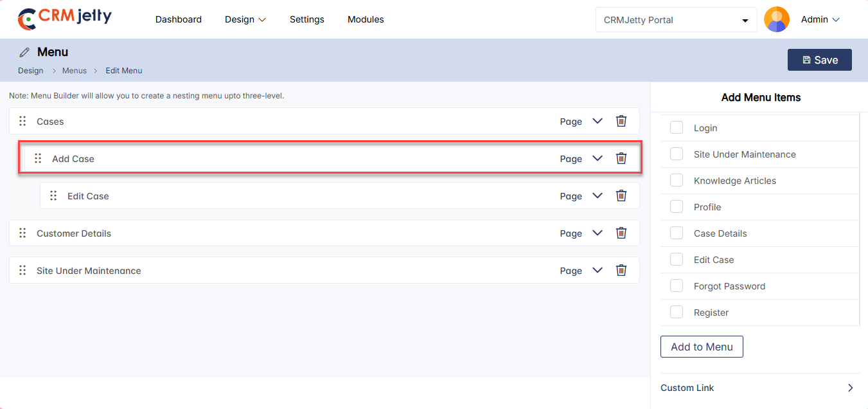Expand the Customer Details item chevron
The height and width of the screenshot is (409, 868).
coord(598,233)
